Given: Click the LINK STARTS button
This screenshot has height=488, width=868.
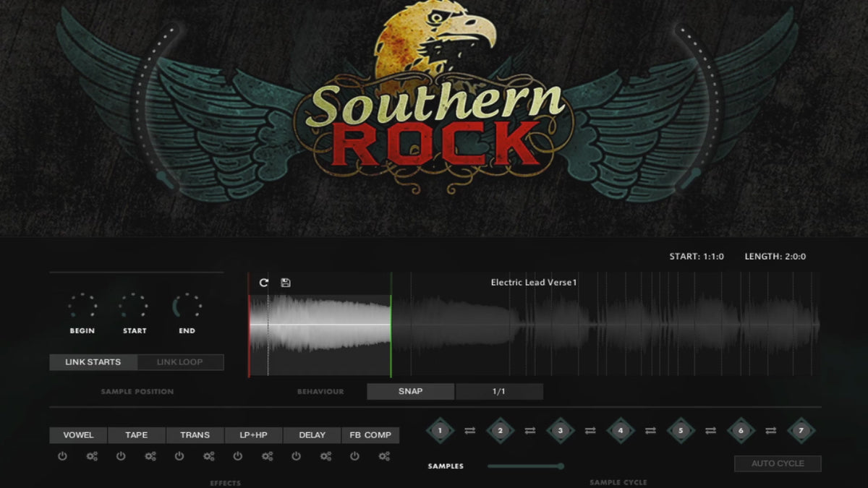Looking at the screenshot, I should [x=93, y=362].
